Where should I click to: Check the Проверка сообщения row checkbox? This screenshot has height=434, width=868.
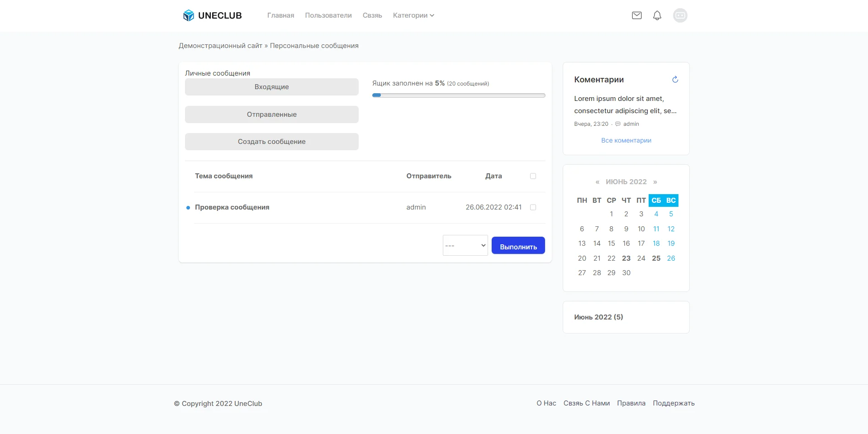(533, 207)
